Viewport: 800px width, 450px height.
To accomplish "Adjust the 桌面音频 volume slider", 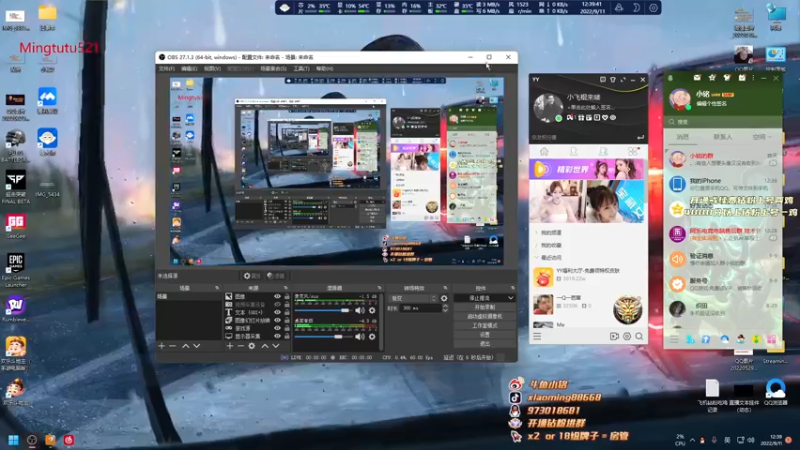I will (322, 336).
